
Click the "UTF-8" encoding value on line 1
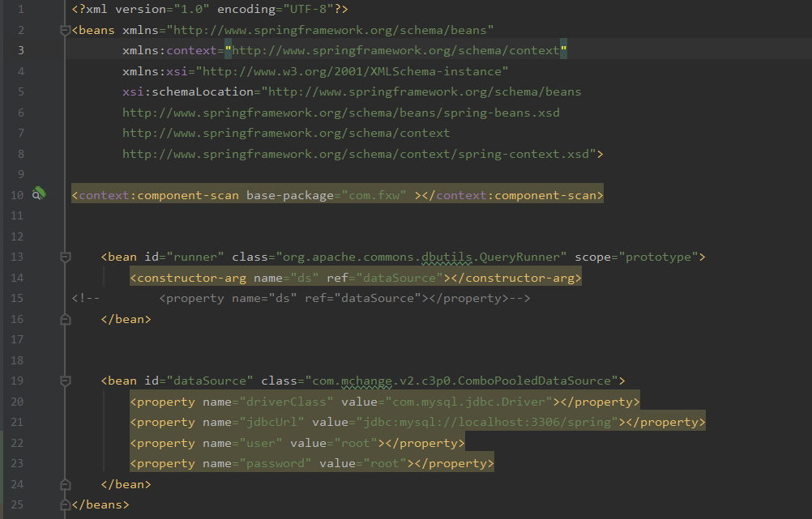[x=309, y=10]
